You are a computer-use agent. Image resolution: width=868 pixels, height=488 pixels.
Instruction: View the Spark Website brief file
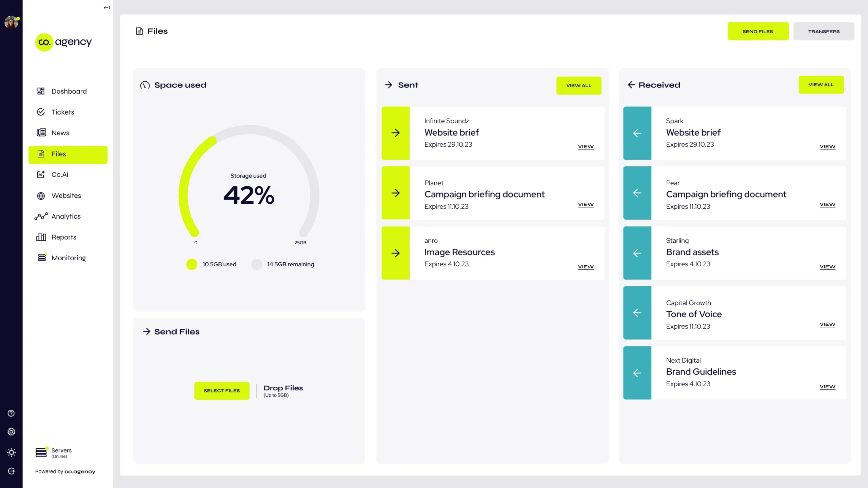point(828,146)
